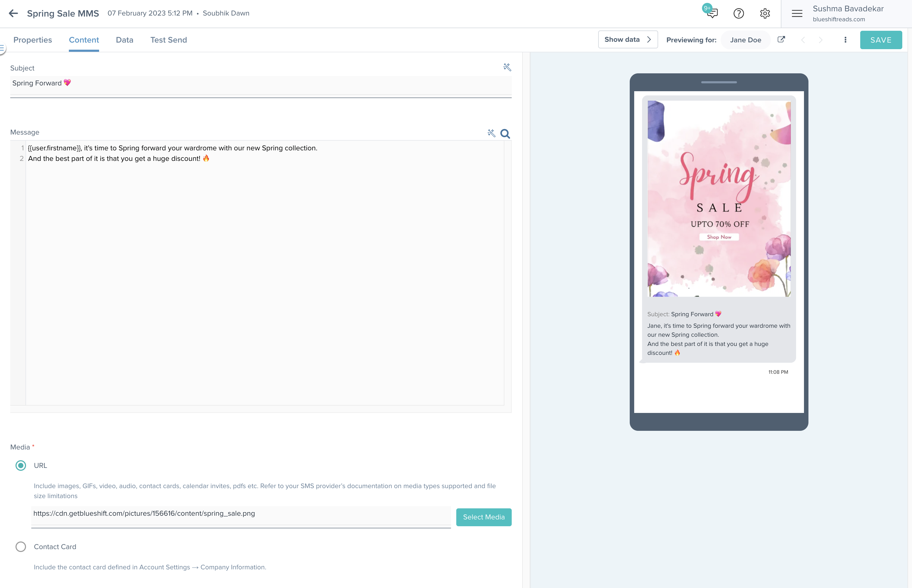Expand the left sidebar toggle
Viewport: 912px width, 588px height.
pyautogui.click(x=2, y=48)
